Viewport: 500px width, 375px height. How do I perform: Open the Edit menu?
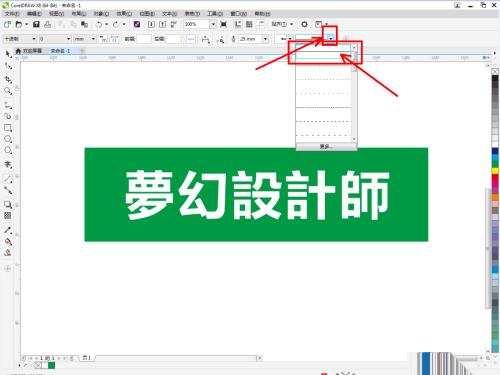point(34,14)
